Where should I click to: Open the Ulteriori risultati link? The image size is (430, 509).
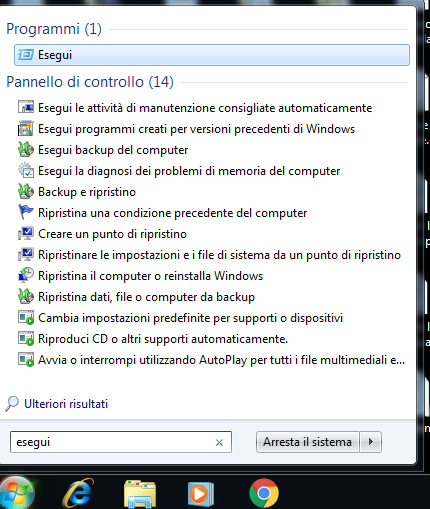tap(66, 404)
